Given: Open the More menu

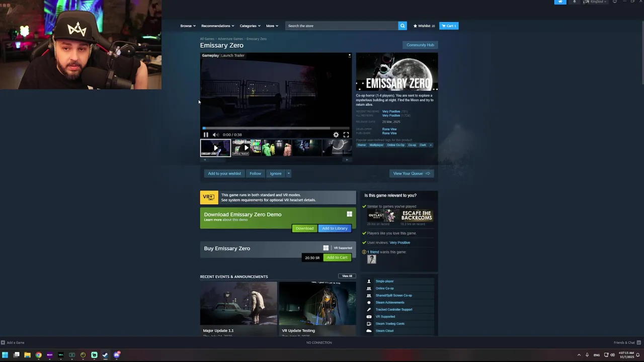Looking at the screenshot, I should click(272, 26).
